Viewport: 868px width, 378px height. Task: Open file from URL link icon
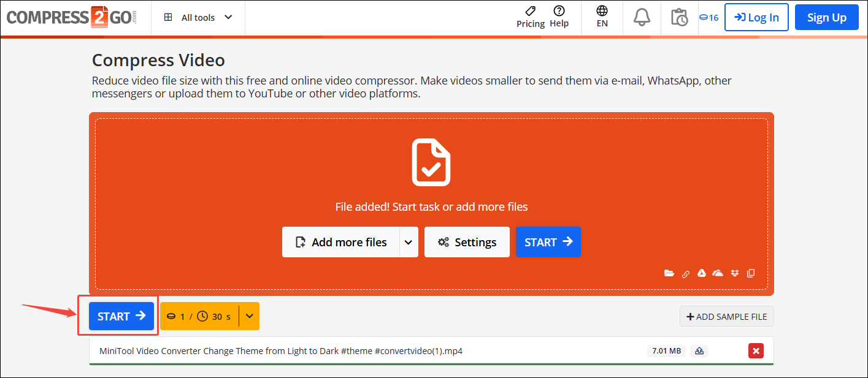tap(685, 273)
